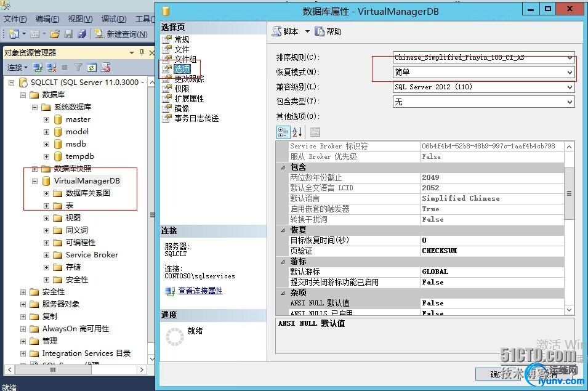Click the Save floppy disk icon

[68, 34]
